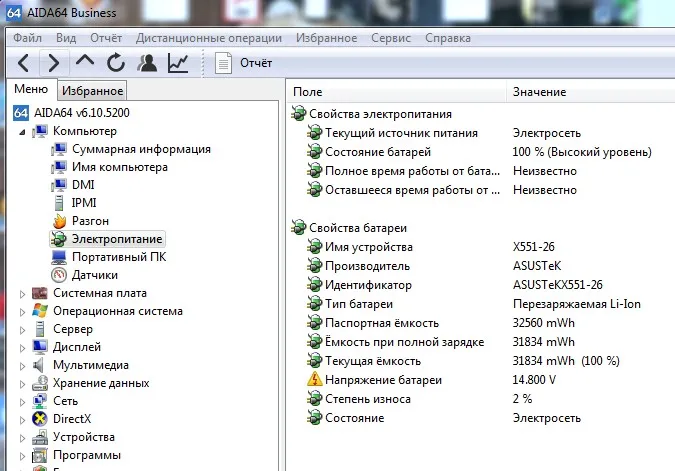The height and width of the screenshot is (471, 675).
Task: Refresh the page with the circular arrow icon
Action: [x=116, y=63]
